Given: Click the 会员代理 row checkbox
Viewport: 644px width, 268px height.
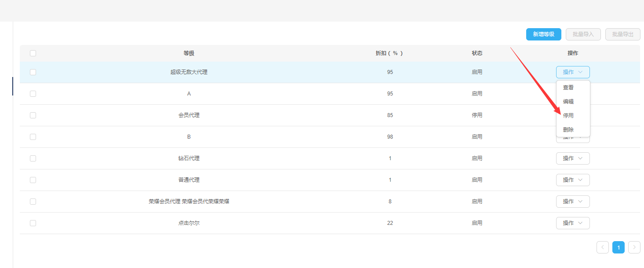Looking at the screenshot, I should (x=33, y=115).
